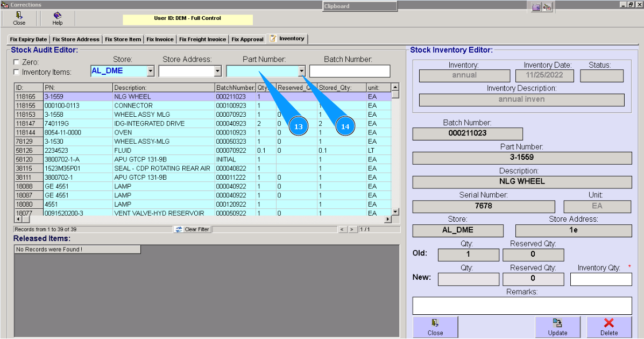Select the Fix Freight Invoice tab

pos(202,39)
